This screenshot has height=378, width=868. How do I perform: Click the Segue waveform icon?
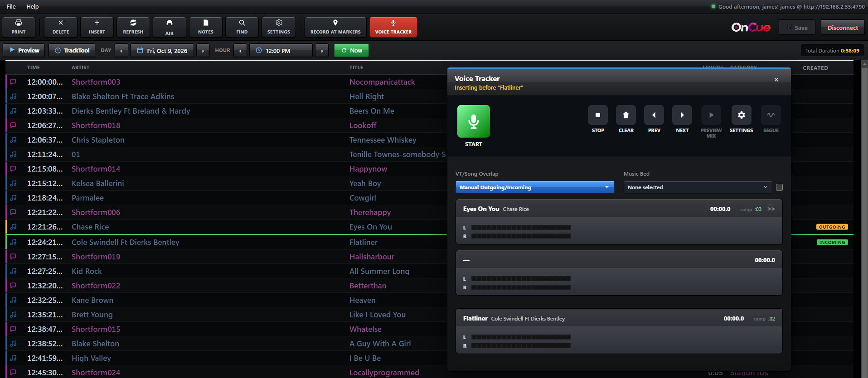tap(771, 115)
